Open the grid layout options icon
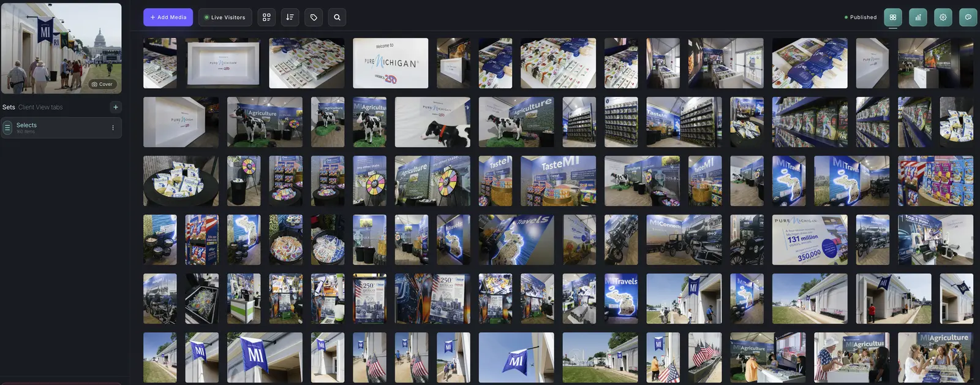This screenshot has width=980, height=385. pos(266,17)
